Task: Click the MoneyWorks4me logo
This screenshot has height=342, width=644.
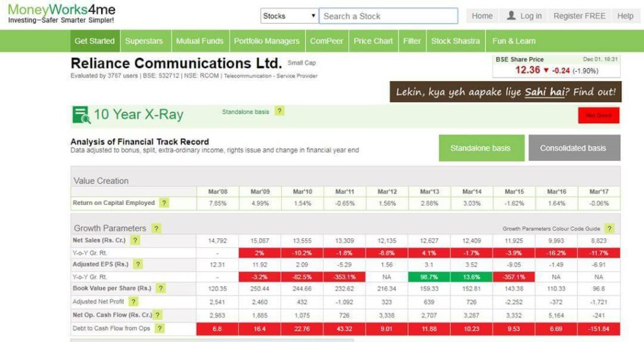Action: [x=62, y=13]
